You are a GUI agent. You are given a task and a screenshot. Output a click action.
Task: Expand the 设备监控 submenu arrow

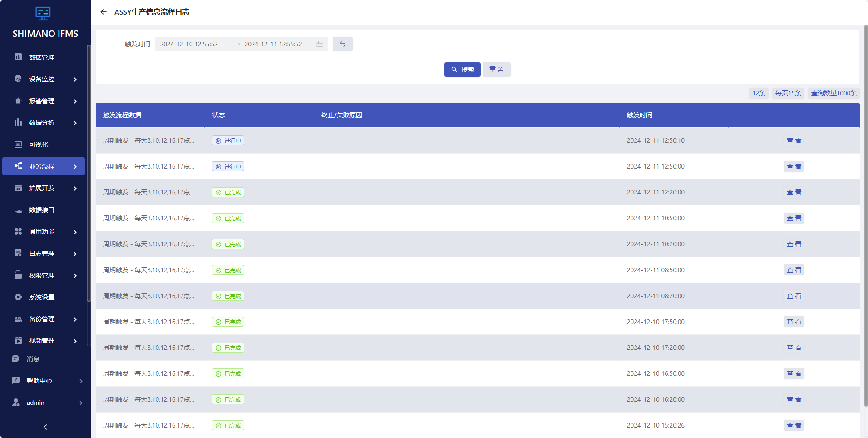click(75, 79)
